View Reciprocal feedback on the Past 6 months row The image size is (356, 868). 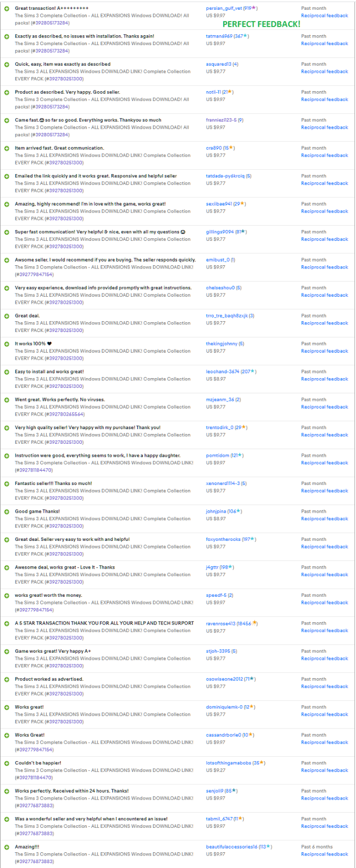click(325, 854)
